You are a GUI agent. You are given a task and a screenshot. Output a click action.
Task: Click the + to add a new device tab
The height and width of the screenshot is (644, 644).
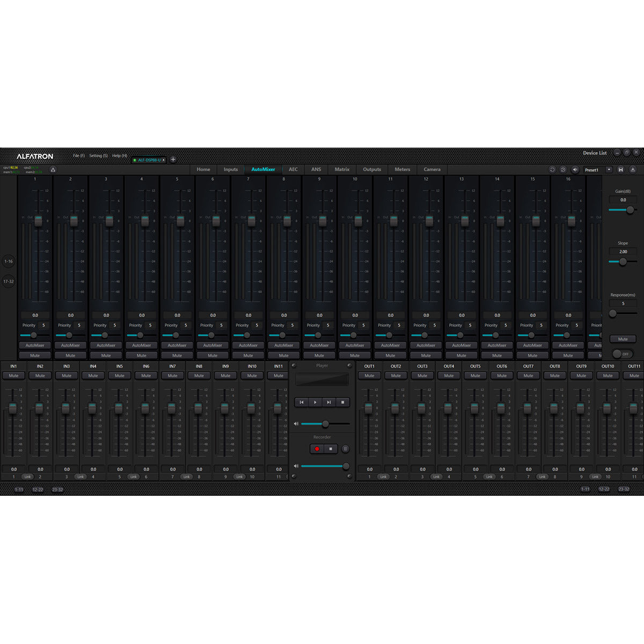173,159
